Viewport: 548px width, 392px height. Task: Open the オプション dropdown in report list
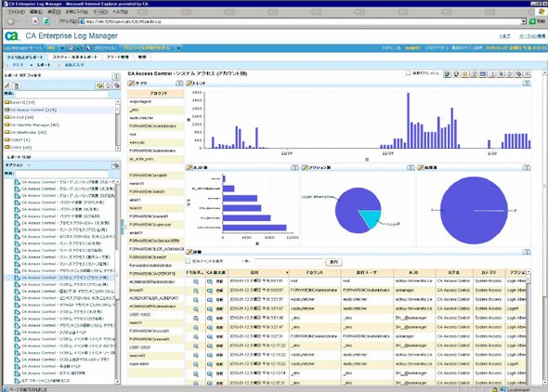[x=18, y=165]
